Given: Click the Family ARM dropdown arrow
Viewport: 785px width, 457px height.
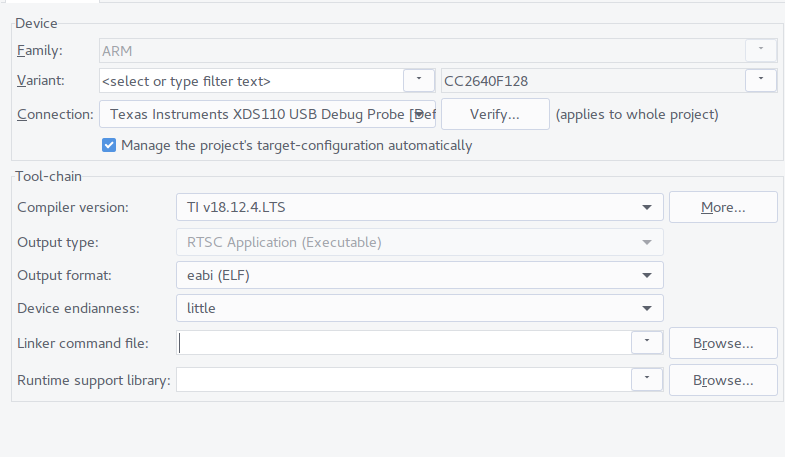Looking at the screenshot, I should pos(761,49).
